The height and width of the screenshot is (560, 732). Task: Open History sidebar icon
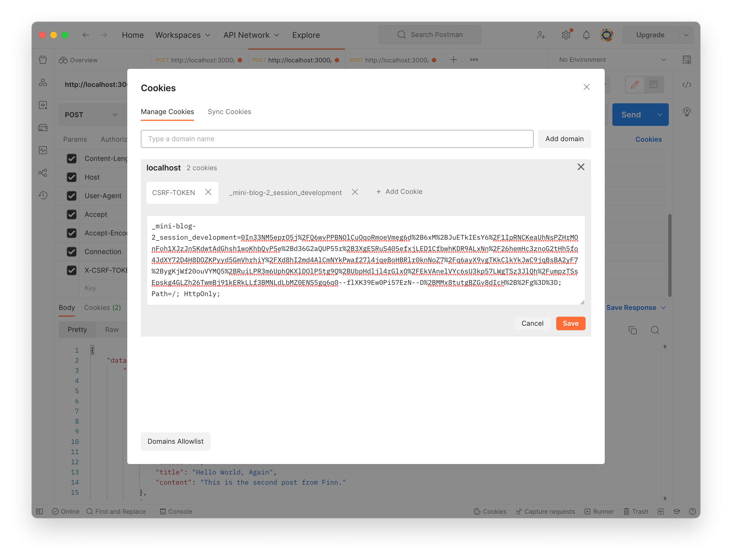click(x=43, y=195)
